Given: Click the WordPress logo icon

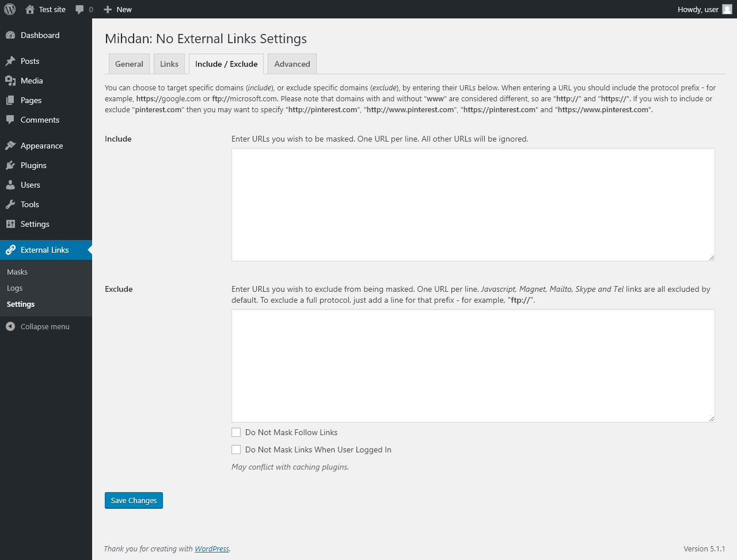Looking at the screenshot, I should (x=10, y=9).
